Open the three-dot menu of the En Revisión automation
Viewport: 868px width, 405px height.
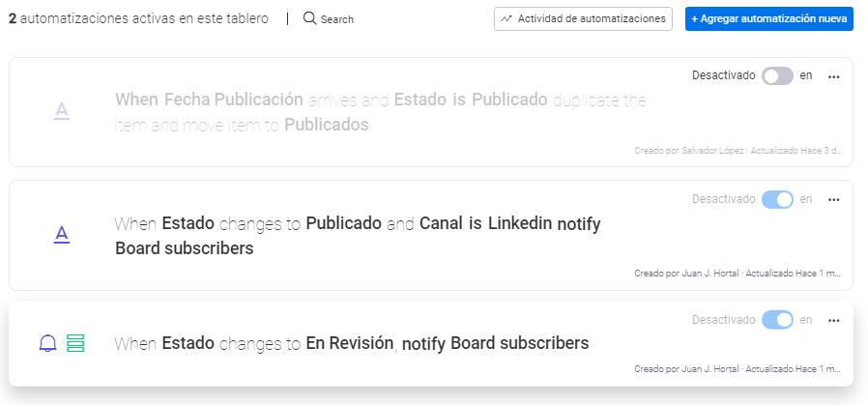click(x=834, y=320)
